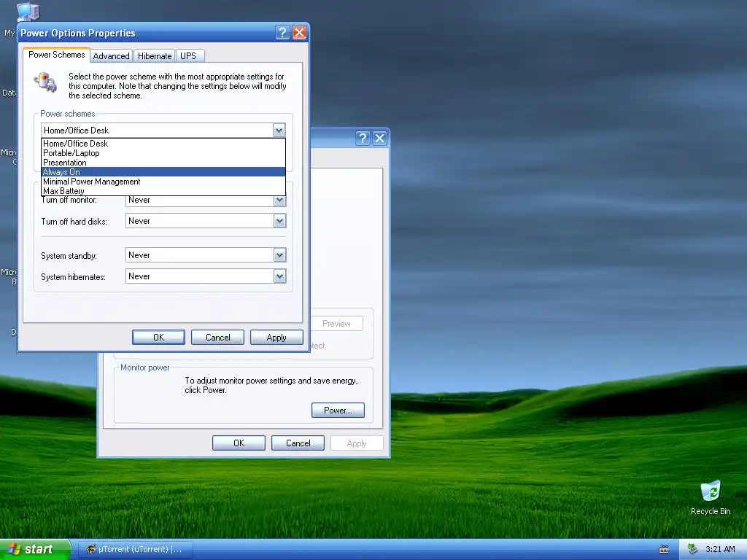Image resolution: width=747 pixels, height=560 pixels.
Task: Open the System hibernates dropdown
Action: 279,276
